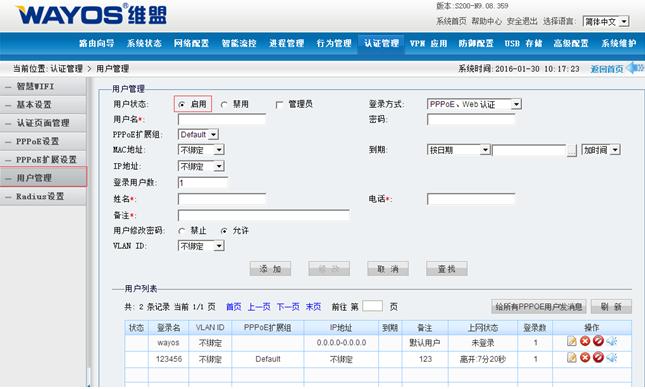Screen dimensions: 645x389
Task: Expand the MAC地址 binding dropdown
Action: [x=201, y=150]
